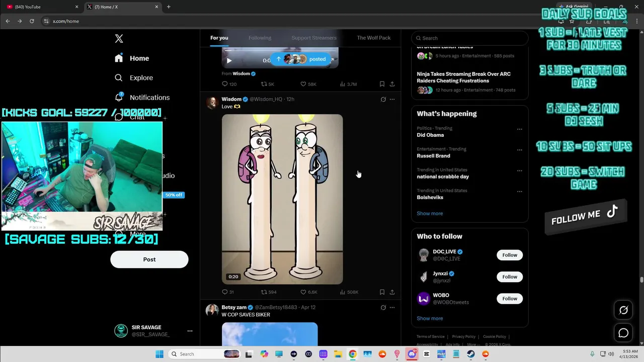Viewport: 644px width, 362px height.
Task: Click the page vertical scrollbar thumb
Action: (x=641, y=280)
